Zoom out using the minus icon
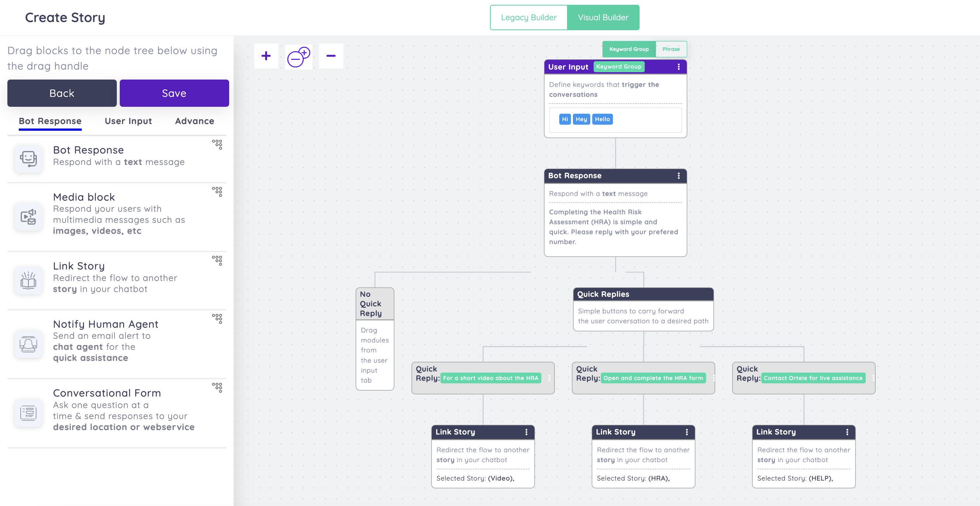Screen dimensions: 980x506 (330, 56)
